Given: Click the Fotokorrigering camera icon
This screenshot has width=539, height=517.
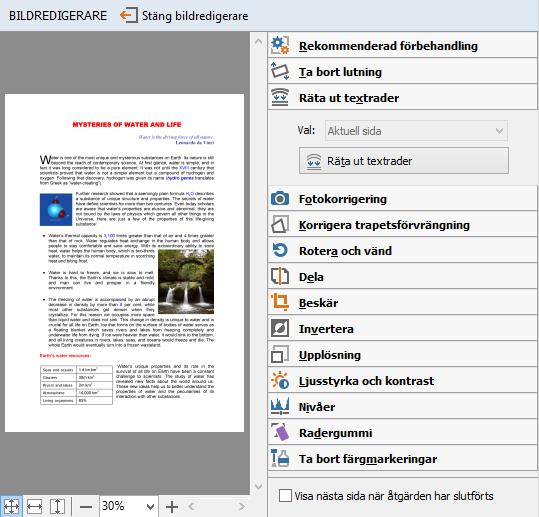Looking at the screenshot, I should click(280, 198).
